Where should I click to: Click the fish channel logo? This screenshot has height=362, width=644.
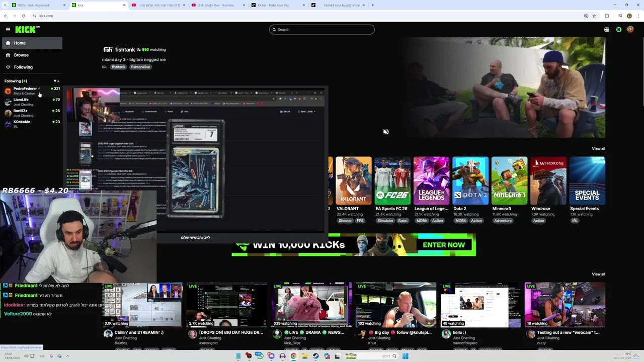[x=108, y=50]
